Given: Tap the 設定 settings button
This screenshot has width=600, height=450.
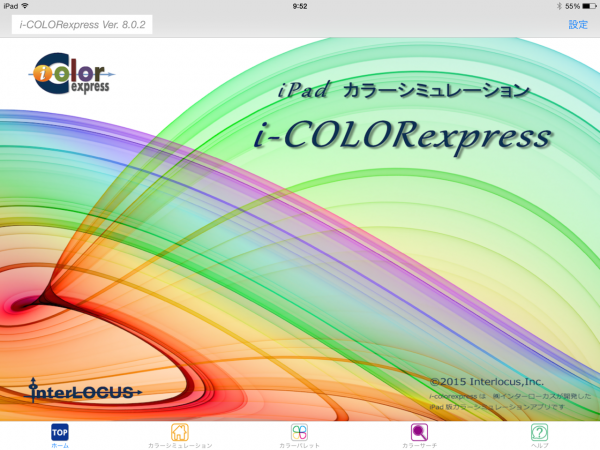Looking at the screenshot, I should pos(578,25).
